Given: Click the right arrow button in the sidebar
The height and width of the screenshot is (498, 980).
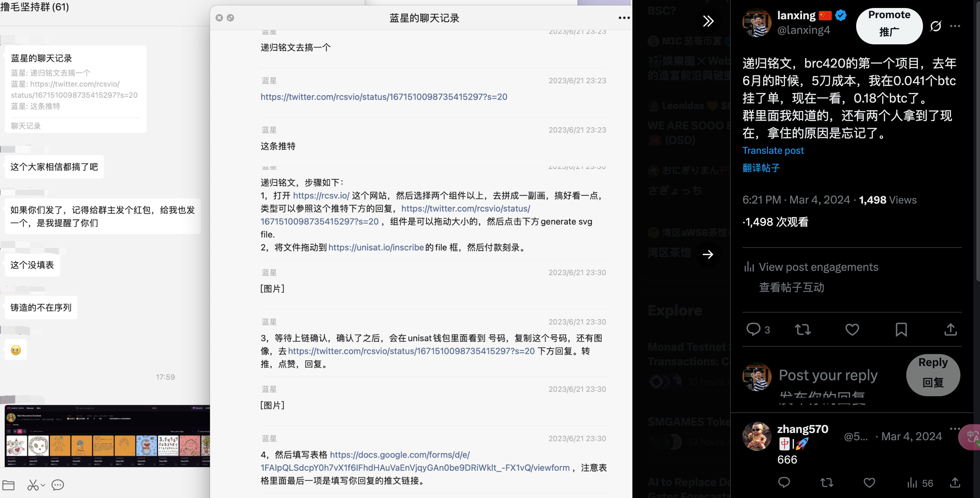Looking at the screenshot, I should click(708, 254).
